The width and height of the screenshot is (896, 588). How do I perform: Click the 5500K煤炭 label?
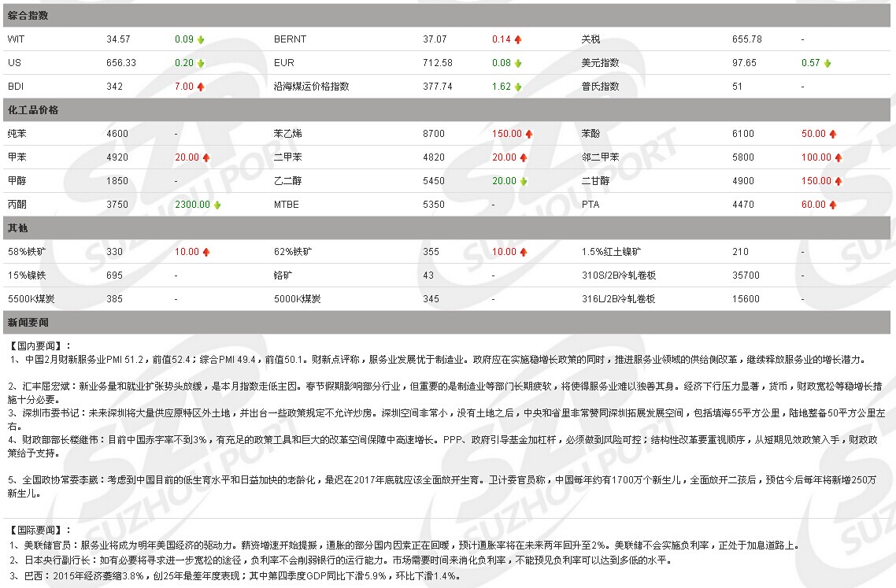pyautogui.click(x=31, y=299)
